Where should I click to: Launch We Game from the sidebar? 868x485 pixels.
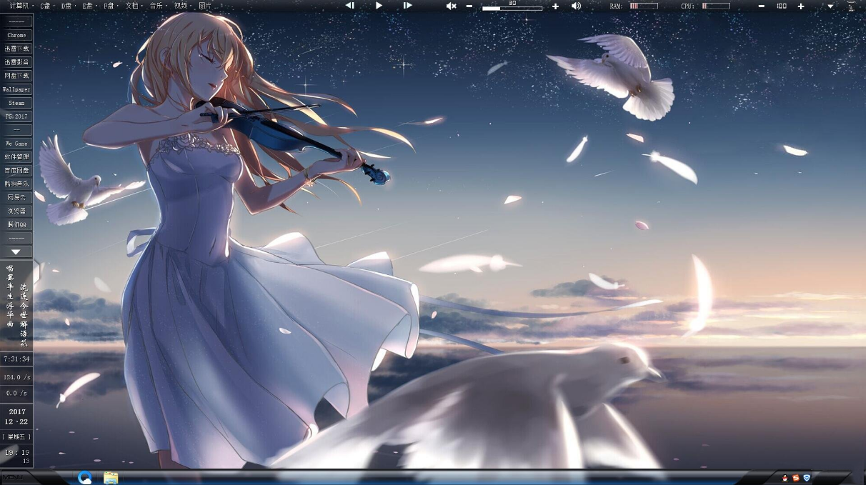16,144
